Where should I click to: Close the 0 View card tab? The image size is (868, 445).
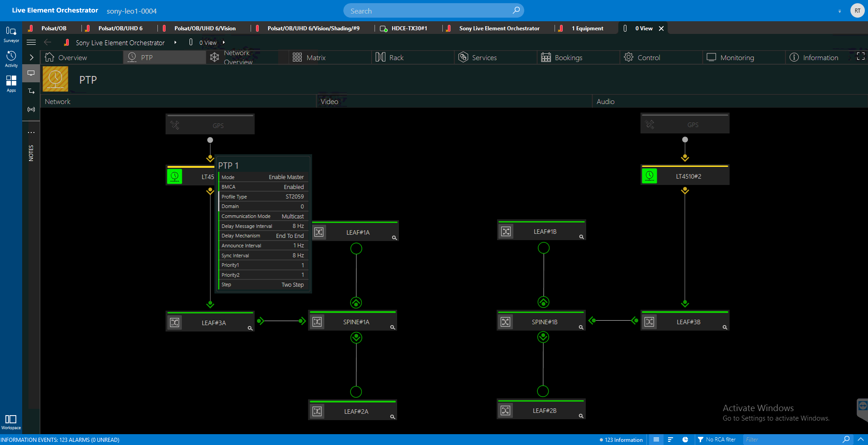[x=661, y=28]
